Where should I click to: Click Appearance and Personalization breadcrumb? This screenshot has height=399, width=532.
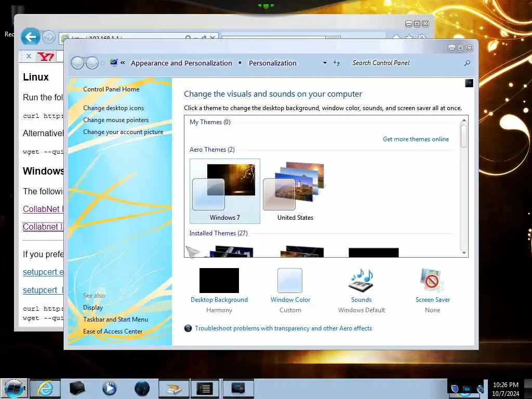[181, 63]
